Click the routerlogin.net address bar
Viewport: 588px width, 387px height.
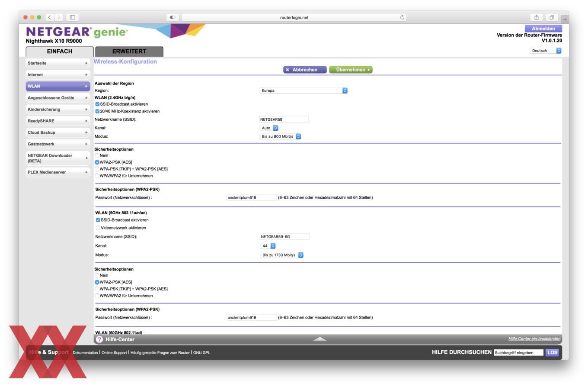point(294,17)
